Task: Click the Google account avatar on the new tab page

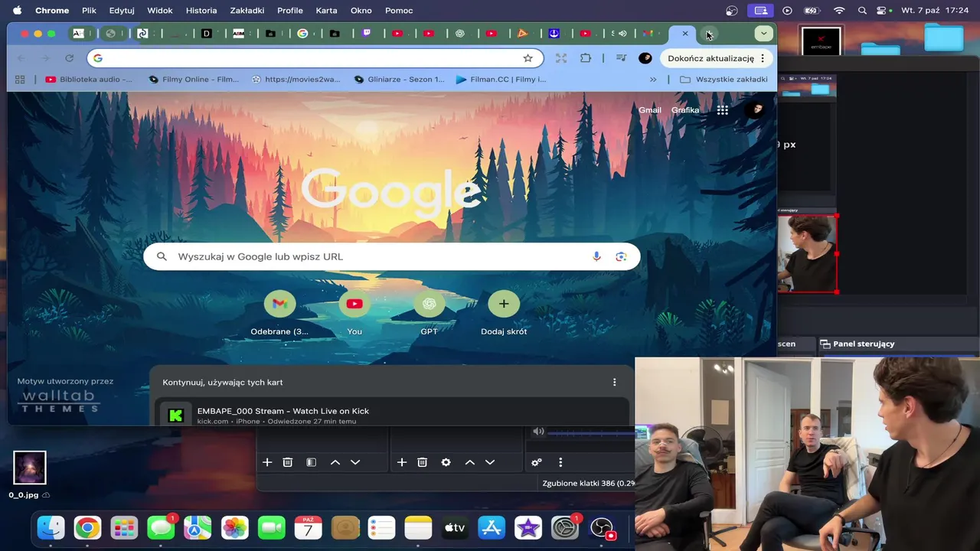Action: [756, 110]
